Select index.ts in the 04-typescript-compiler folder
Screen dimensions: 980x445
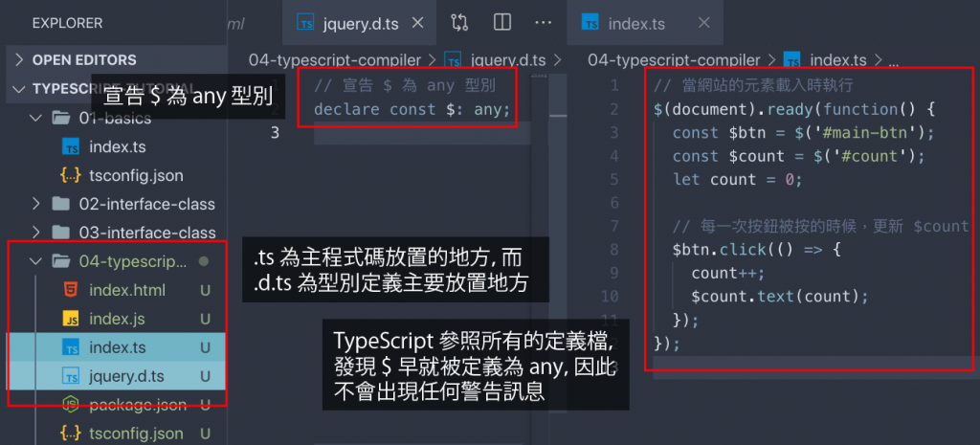pos(117,346)
